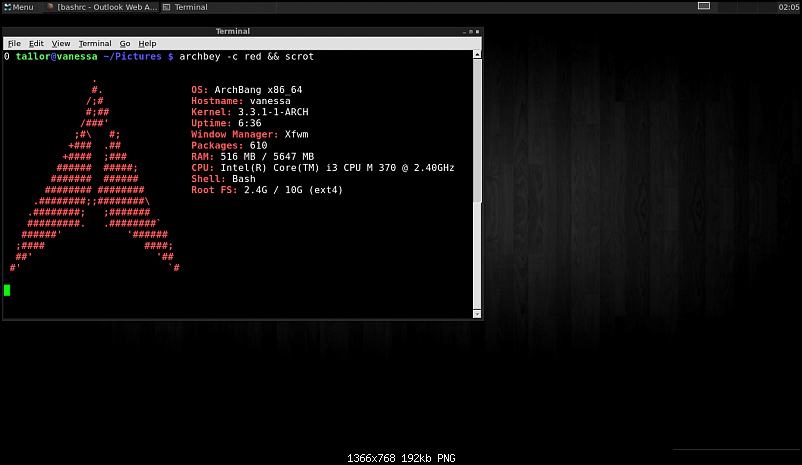Viewport: 802px width, 465px height.
Task: Close the Terminal window
Action: click(x=478, y=32)
